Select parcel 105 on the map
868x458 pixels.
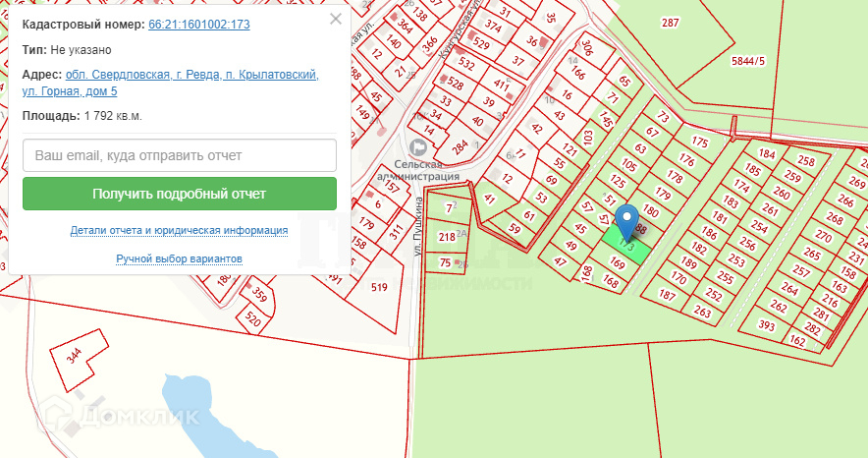click(629, 165)
